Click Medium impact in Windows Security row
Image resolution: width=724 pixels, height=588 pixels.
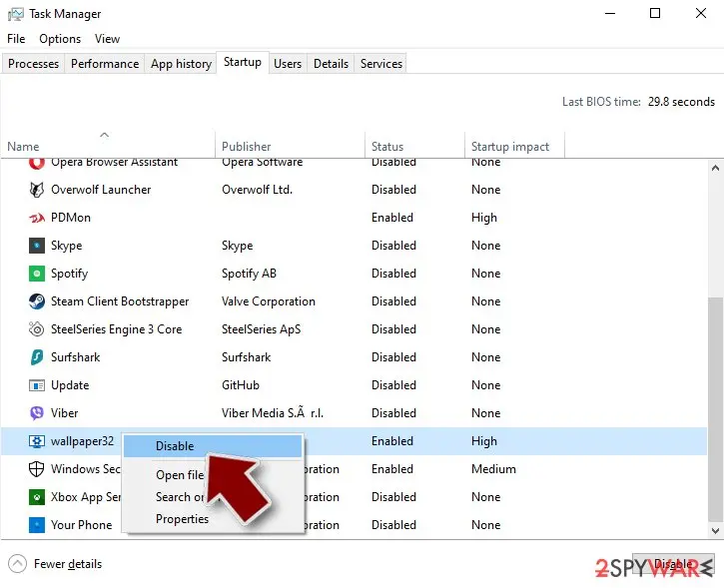pos(493,469)
